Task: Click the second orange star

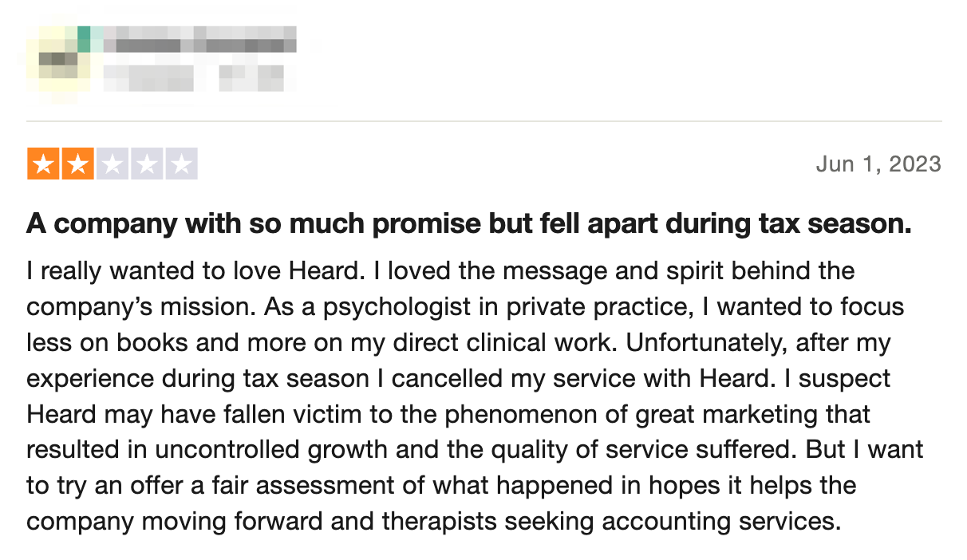Action: pos(78,164)
